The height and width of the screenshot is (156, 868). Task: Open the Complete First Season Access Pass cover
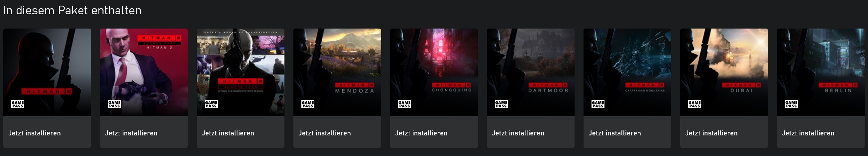click(x=241, y=72)
